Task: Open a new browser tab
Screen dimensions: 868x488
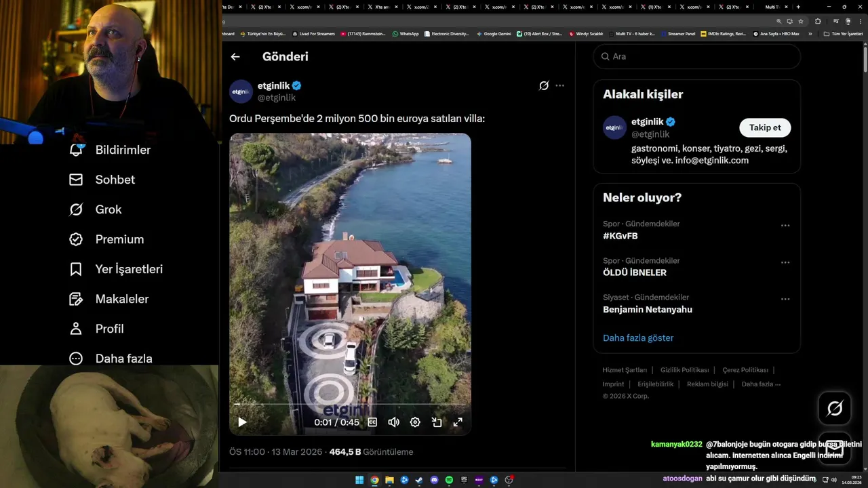Action: click(798, 7)
